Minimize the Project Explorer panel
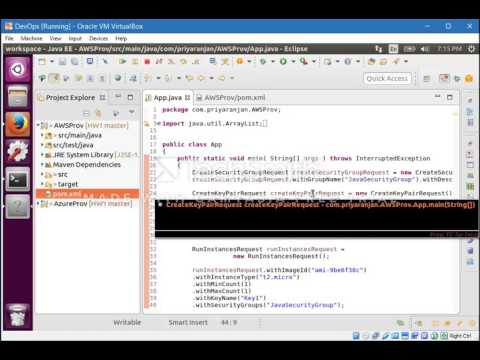This screenshot has height=360, width=480. coord(118,97)
